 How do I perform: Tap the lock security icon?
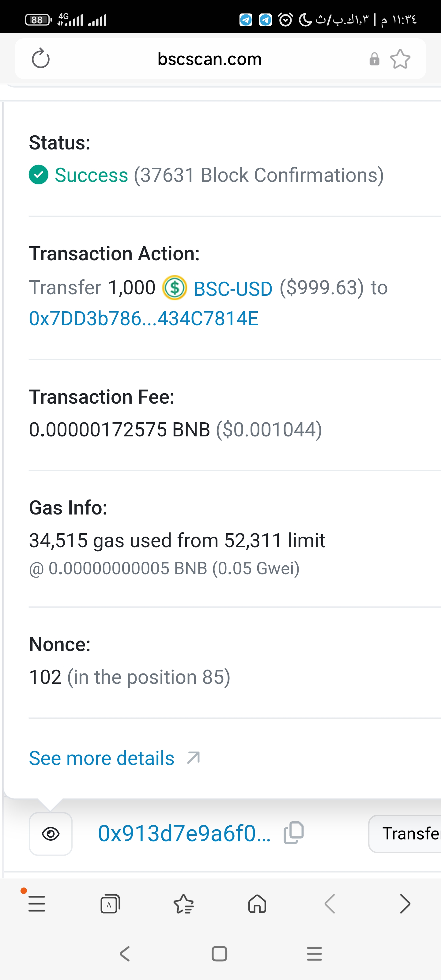(x=375, y=59)
